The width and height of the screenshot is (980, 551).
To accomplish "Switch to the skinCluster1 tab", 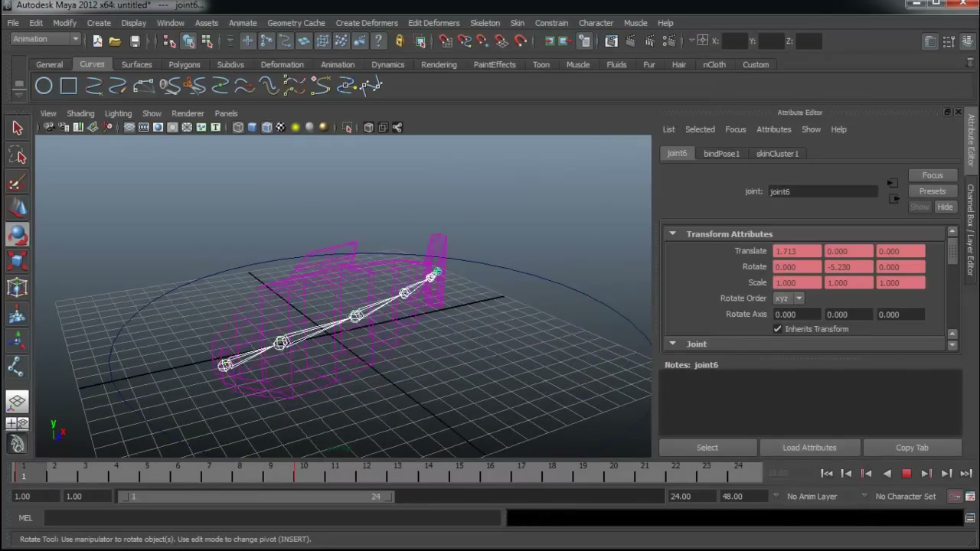I will pyautogui.click(x=777, y=154).
